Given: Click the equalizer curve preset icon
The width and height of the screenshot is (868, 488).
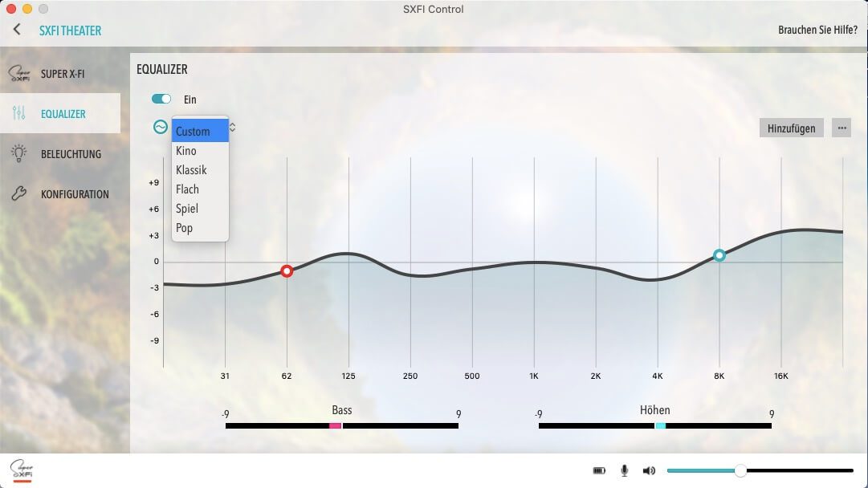Looking at the screenshot, I should pos(161,127).
